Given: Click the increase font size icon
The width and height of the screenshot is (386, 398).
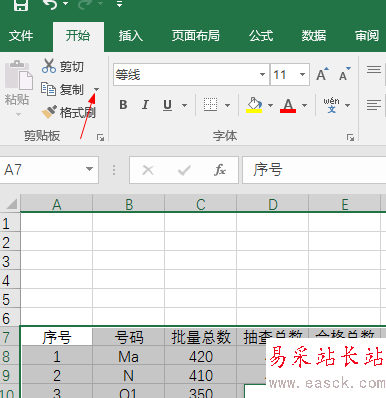Looking at the screenshot, I should pyautogui.click(x=322, y=74).
